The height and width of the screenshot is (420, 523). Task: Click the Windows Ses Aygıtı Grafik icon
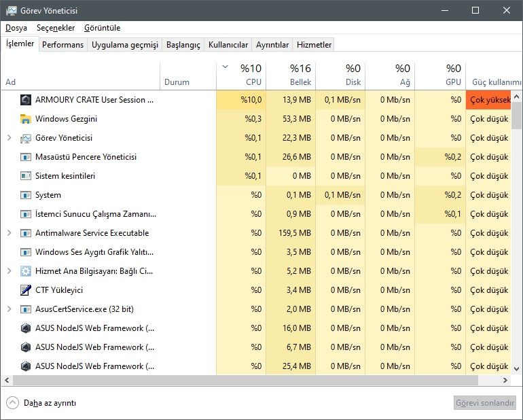tap(26, 252)
